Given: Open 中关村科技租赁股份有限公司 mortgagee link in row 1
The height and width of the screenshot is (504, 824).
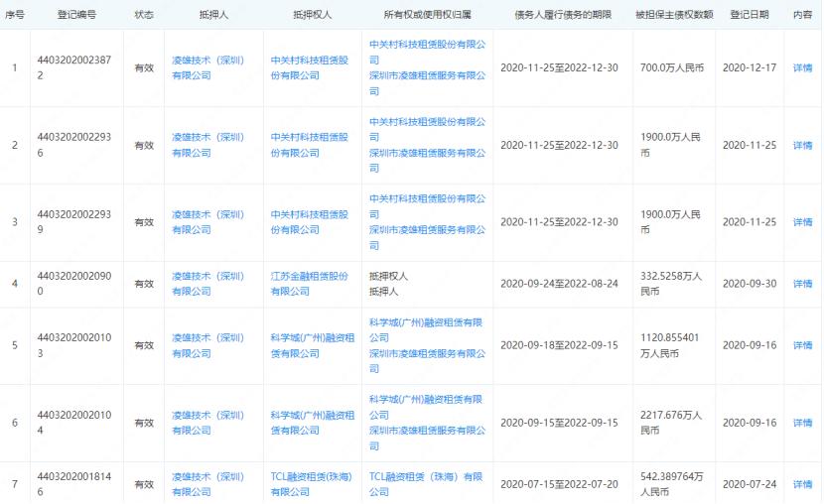Looking at the screenshot, I should (x=310, y=67).
